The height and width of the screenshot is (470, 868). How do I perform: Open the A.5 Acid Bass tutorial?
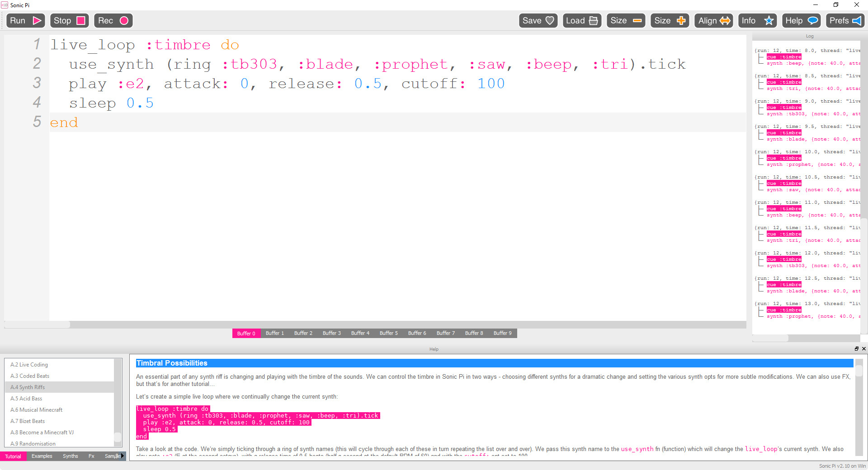click(26, 398)
